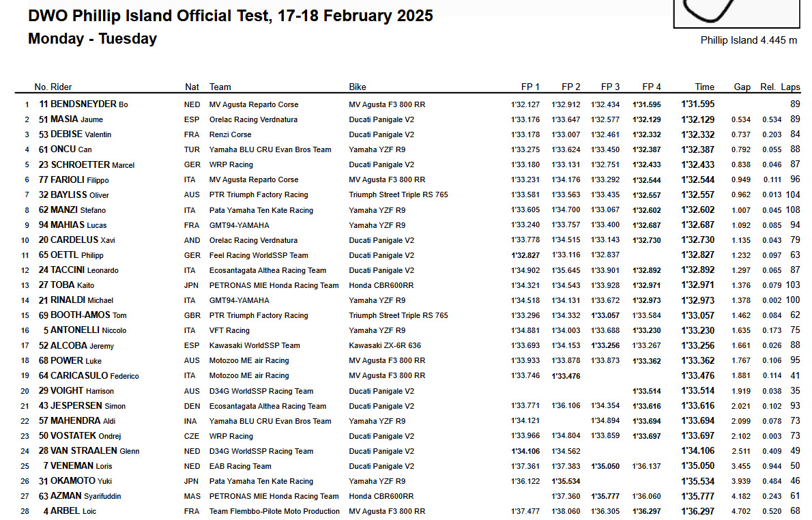The width and height of the screenshot is (812, 520).
Task: Click the Gap column header
Action: click(742, 87)
